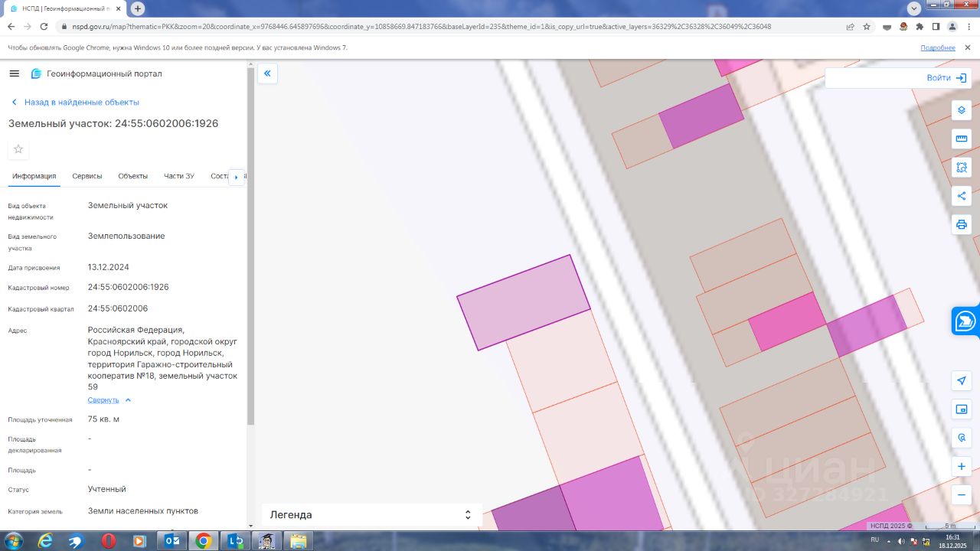980x551 pixels.
Task: Open Chrome tab search dropdown
Action: click(x=913, y=8)
